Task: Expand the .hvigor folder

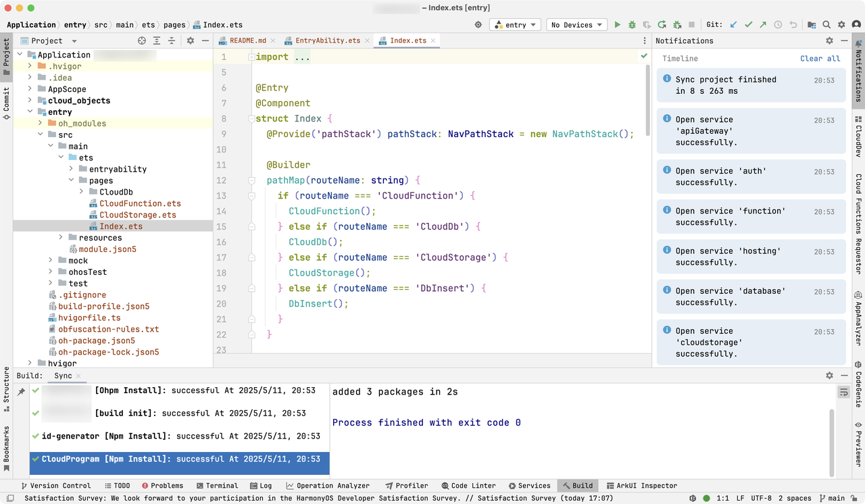Action: pyautogui.click(x=30, y=66)
